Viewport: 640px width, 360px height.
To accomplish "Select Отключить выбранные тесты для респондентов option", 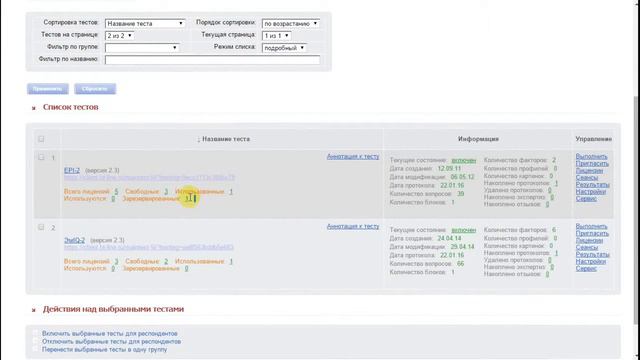I will click(111, 342).
